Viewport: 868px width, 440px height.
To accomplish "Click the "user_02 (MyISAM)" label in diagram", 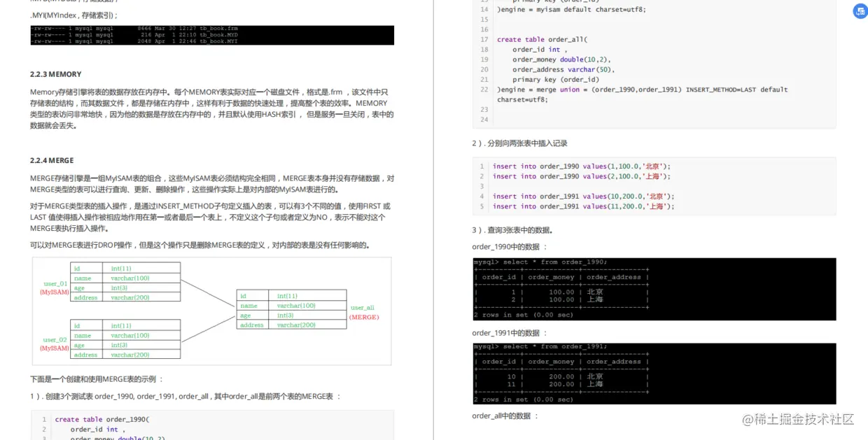I will coord(55,343).
